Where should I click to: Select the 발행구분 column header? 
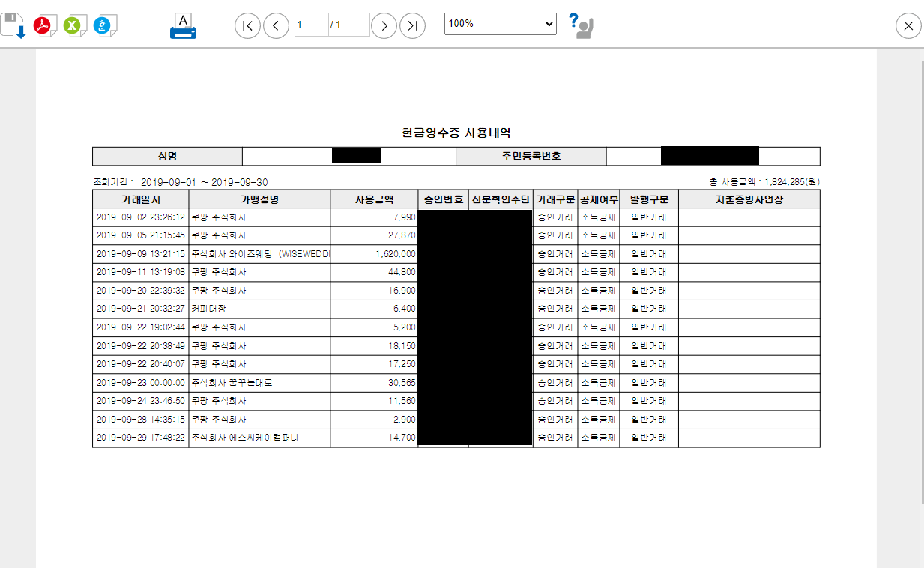(649, 199)
